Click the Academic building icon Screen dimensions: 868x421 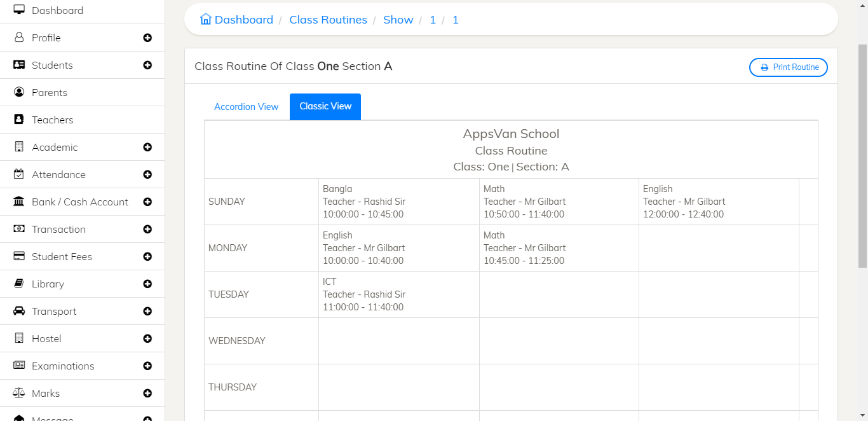click(19, 147)
